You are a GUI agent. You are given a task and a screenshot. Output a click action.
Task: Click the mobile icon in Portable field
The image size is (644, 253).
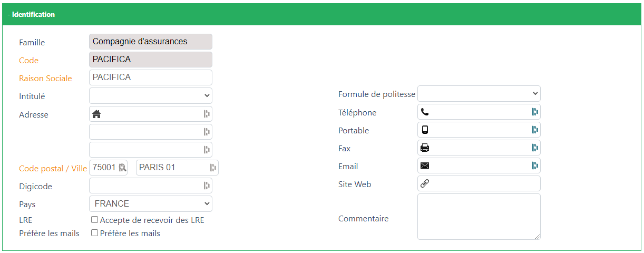tap(425, 130)
